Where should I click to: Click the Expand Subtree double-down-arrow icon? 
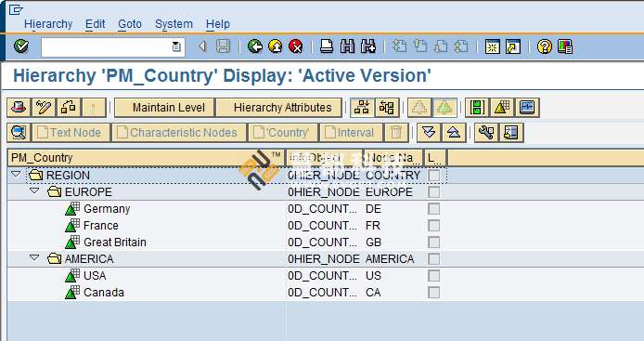point(429,133)
